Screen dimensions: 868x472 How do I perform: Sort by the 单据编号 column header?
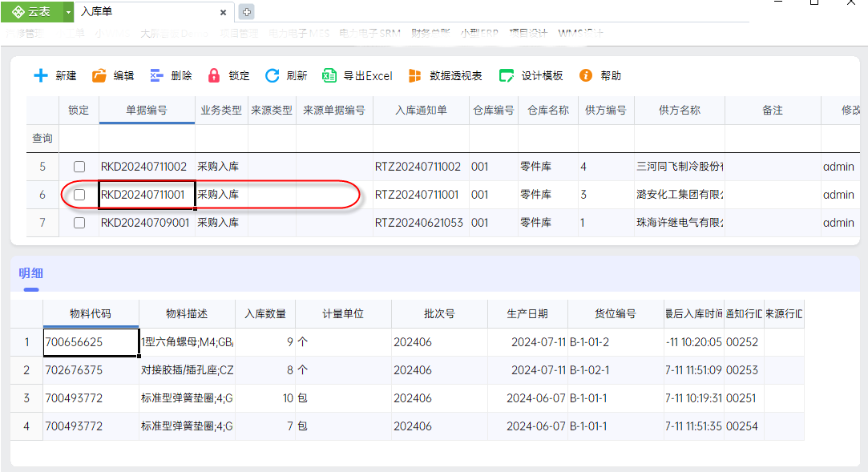[x=147, y=110]
